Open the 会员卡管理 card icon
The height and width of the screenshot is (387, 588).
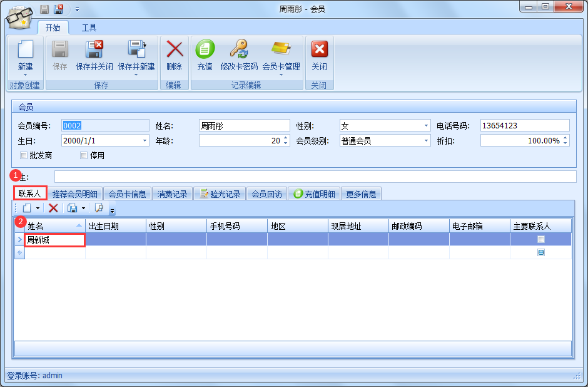(x=281, y=50)
